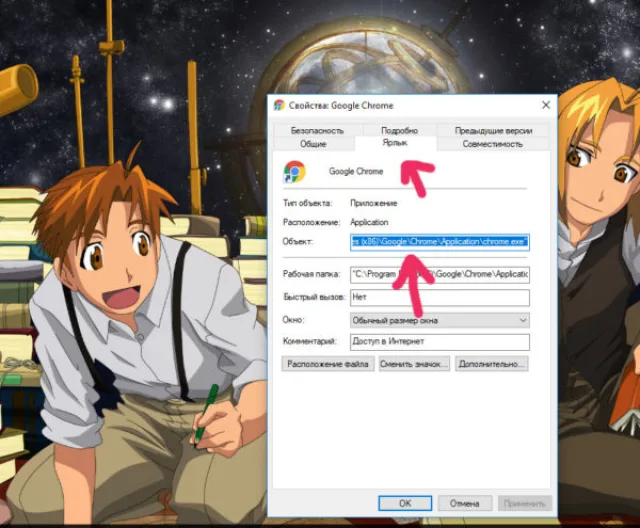Focus the Быстрый вызов field
This screenshot has width=640, height=528.
point(440,297)
